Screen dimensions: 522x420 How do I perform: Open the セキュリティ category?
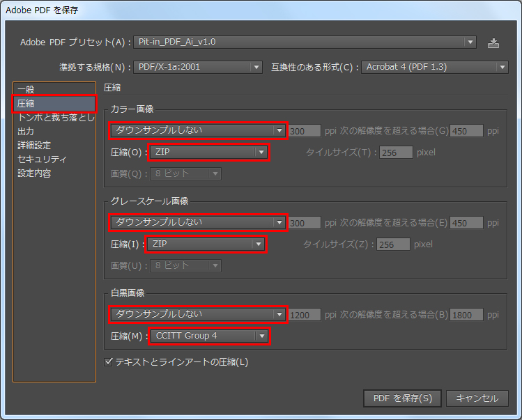pos(42,160)
